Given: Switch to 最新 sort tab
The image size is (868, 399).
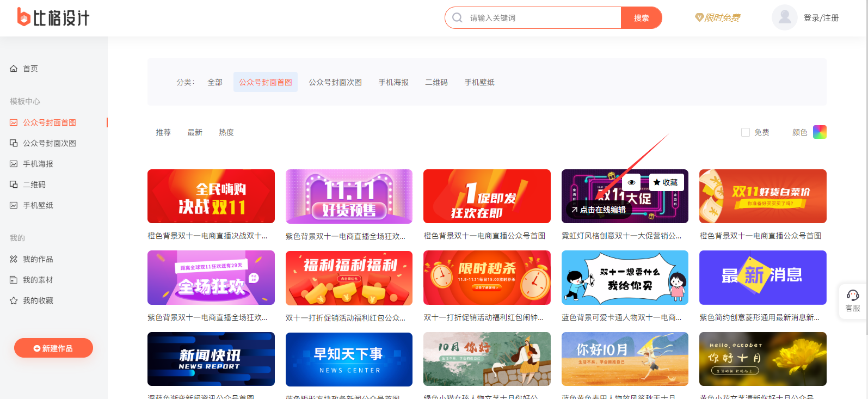Looking at the screenshot, I should [x=195, y=132].
